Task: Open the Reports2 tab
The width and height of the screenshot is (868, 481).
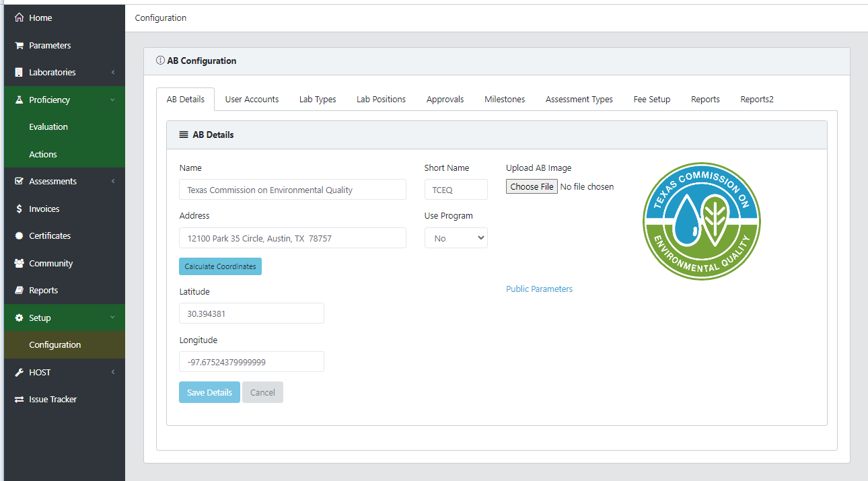Action: 757,100
